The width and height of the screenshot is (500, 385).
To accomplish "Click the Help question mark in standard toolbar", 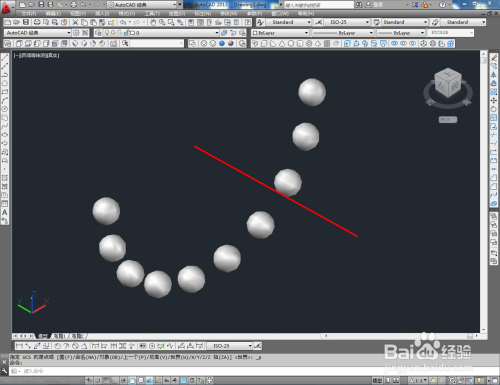I will coord(248,22).
